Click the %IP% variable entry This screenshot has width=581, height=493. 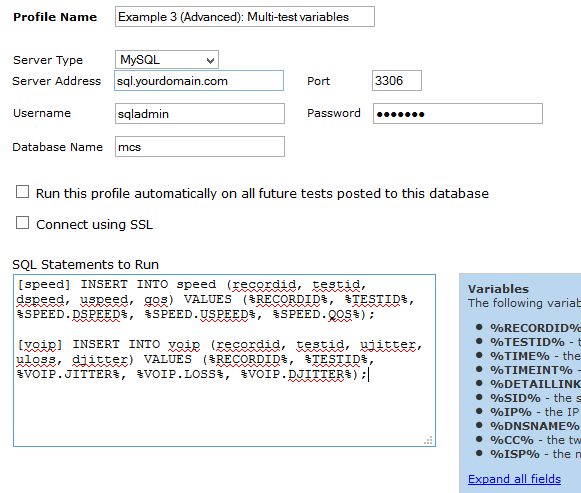(x=535, y=412)
